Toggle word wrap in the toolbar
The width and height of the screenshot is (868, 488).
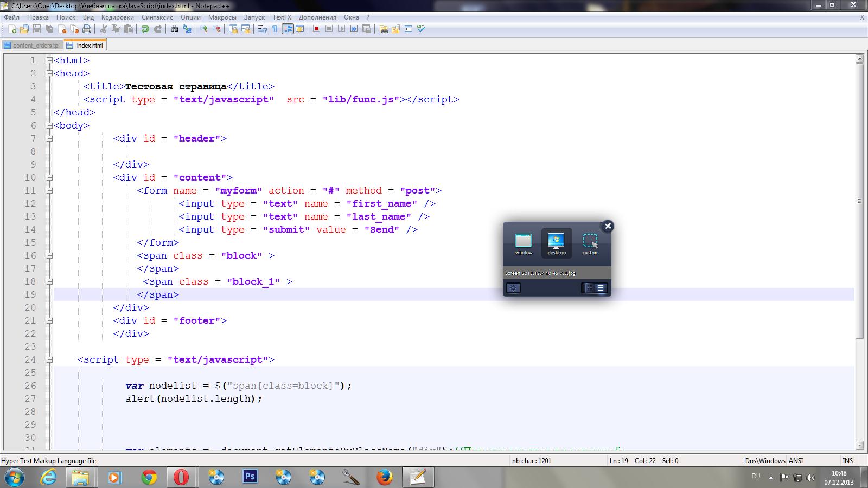[263, 29]
